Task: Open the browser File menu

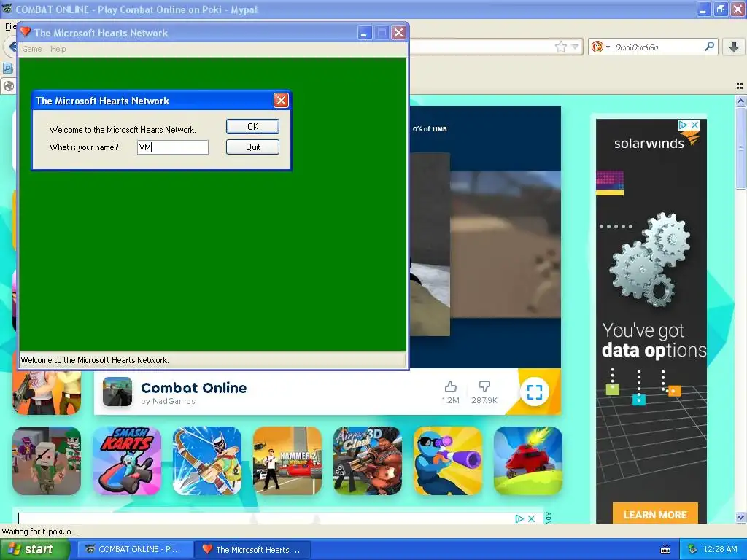Action: click(x=10, y=26)
